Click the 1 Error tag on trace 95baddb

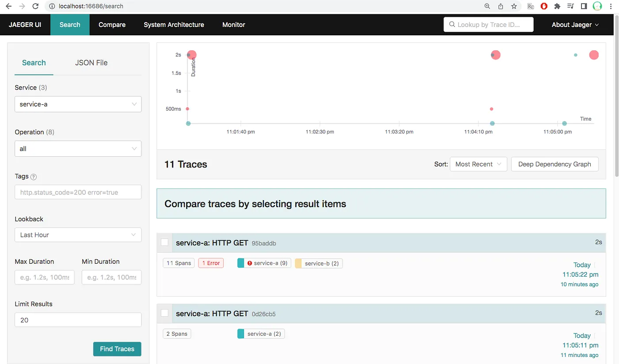pyautogui.click(x=211, y=263)
